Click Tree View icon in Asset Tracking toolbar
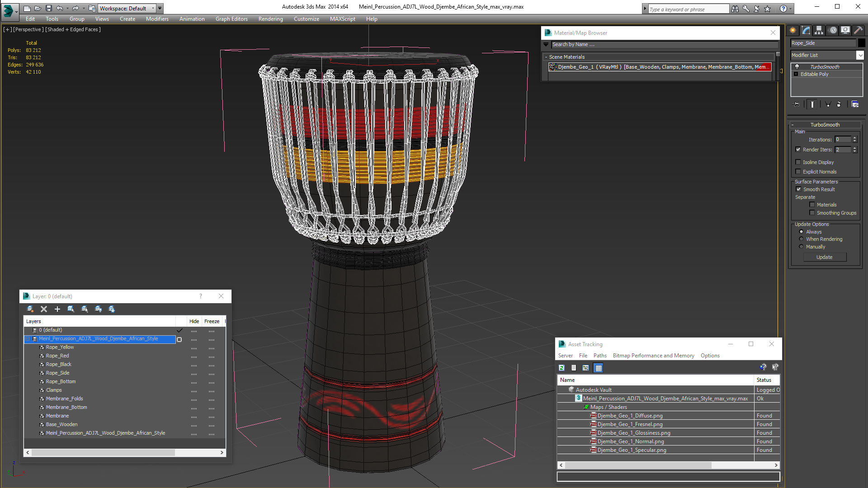 click(586, 368)
